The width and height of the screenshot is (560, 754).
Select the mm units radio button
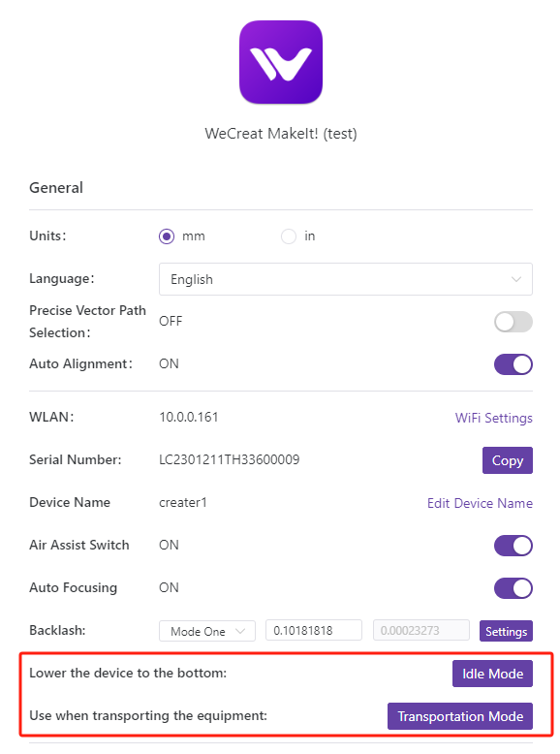[167, 236]
